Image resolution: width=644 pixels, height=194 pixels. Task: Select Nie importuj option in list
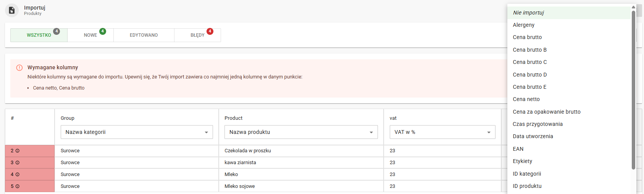[528, 13]
